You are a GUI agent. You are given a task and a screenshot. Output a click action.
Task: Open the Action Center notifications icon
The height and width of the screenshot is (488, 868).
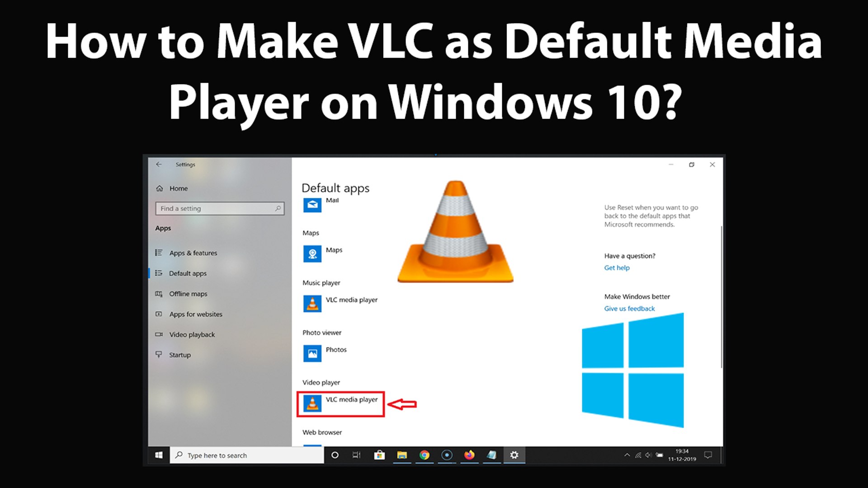point(708,455)
